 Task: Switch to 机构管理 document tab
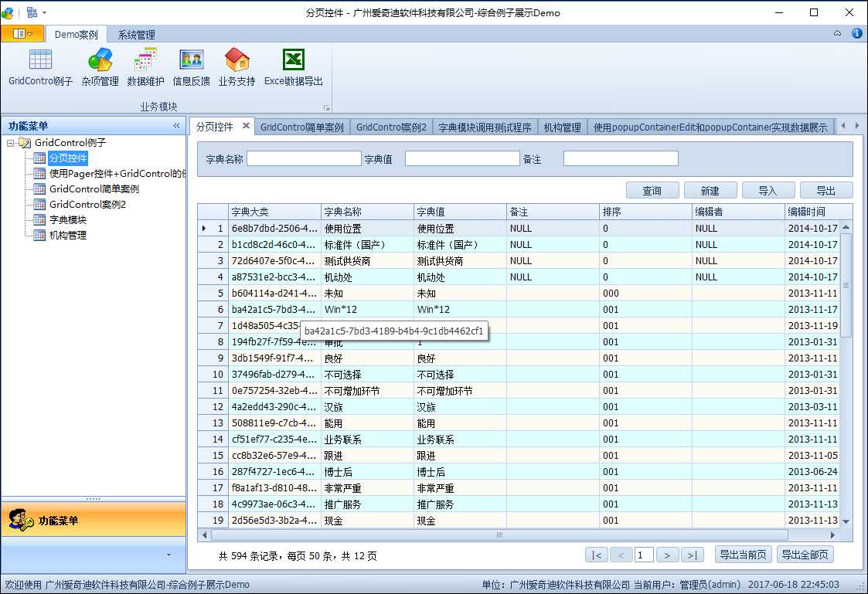pos(563,127)
